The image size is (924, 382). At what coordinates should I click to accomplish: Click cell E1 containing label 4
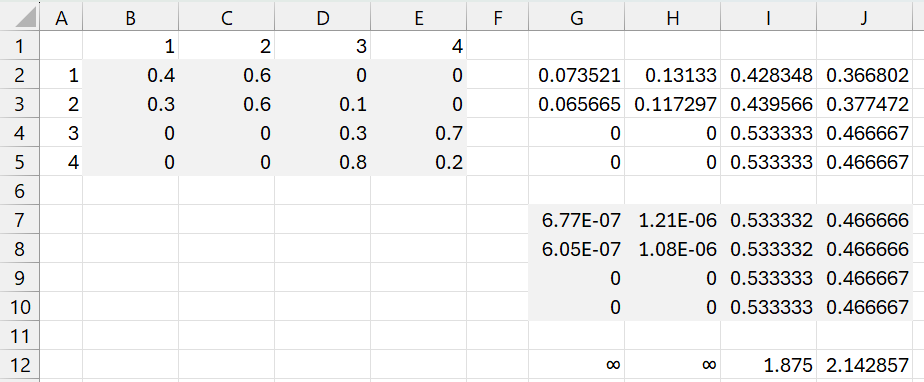pyautogui.click(x=418, y=45)
